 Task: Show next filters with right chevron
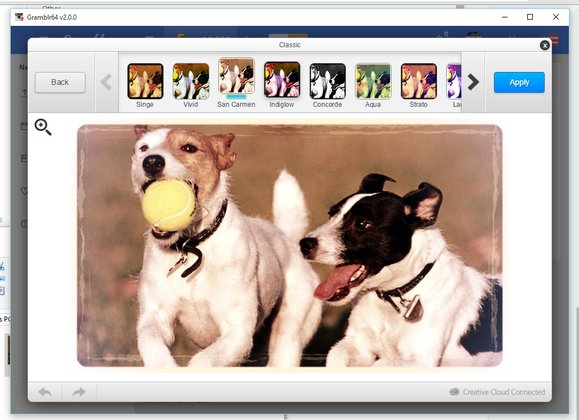[473, 82]
